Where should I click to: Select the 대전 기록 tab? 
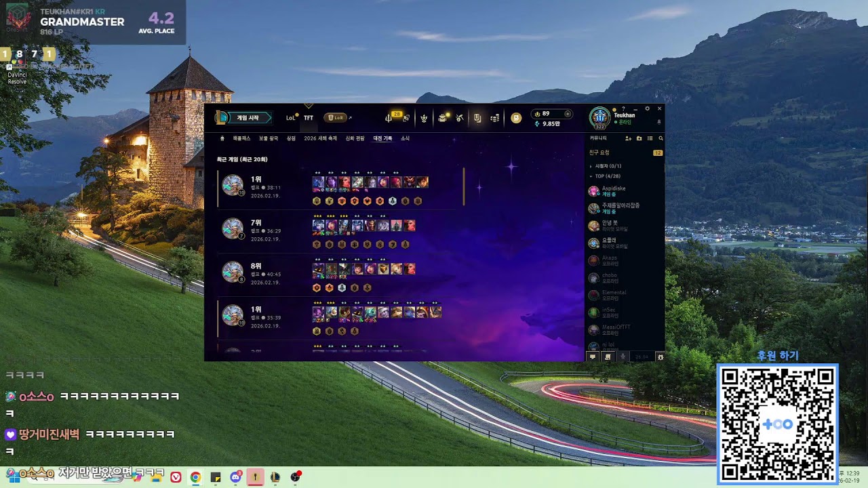coord(382,138)
